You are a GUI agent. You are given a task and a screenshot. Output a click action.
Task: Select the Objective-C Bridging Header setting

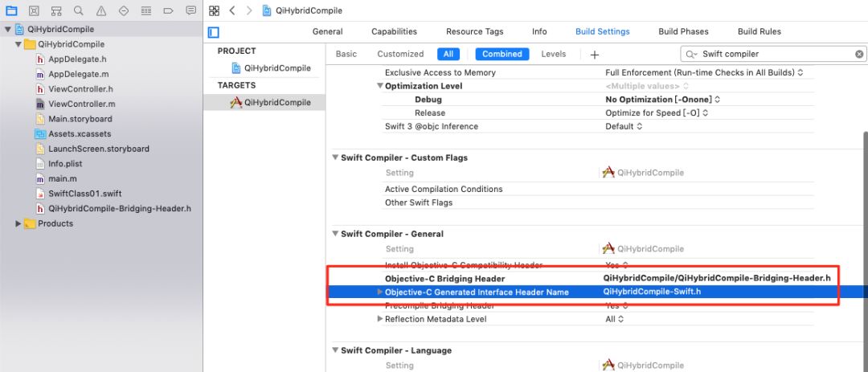coord(445,279)
